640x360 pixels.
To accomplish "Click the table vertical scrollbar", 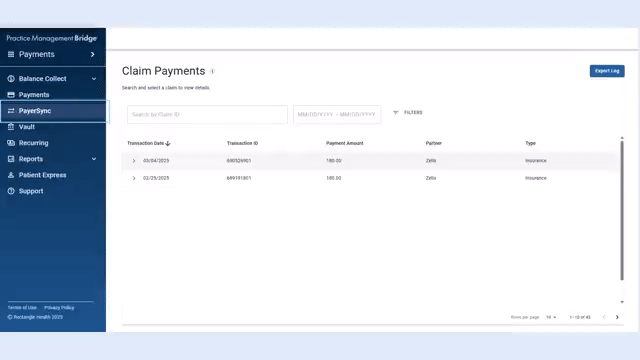I will pos(622,211).
